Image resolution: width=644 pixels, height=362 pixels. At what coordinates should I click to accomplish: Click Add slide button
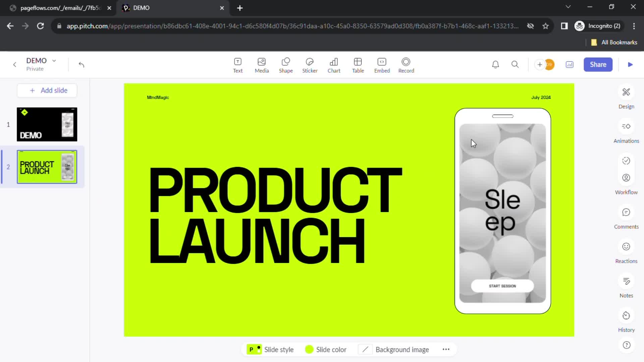tap(48, 90)
